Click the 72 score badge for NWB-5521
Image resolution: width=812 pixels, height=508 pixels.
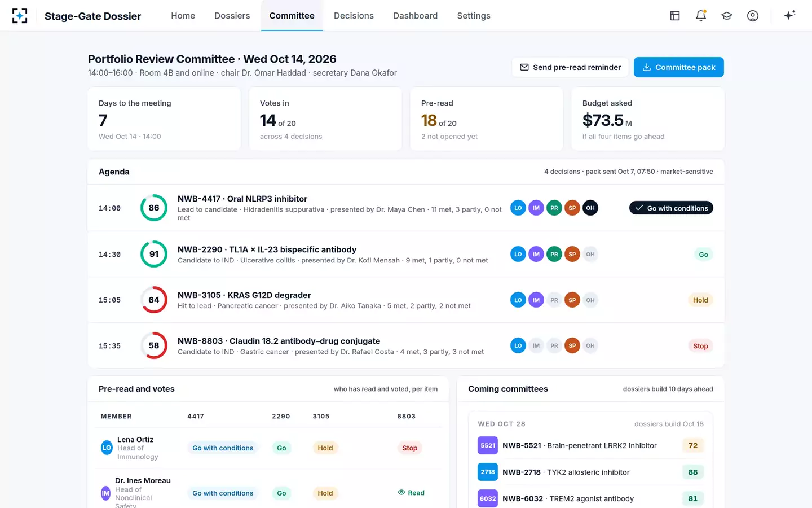[693, 446]
